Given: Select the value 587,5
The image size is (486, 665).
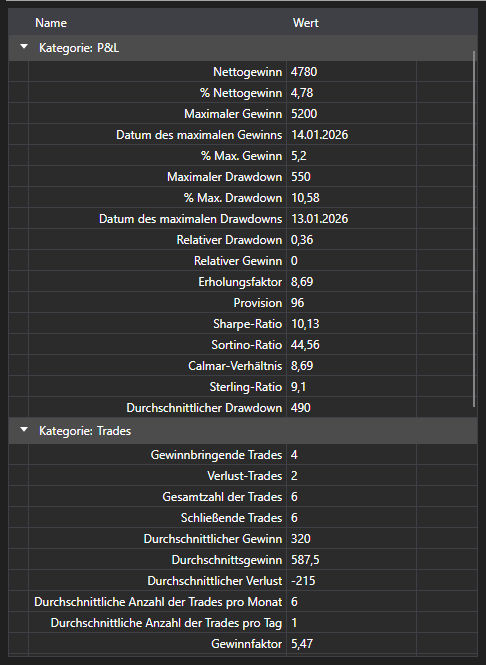Looking at the screenshot, I should (x=305, y=560).
